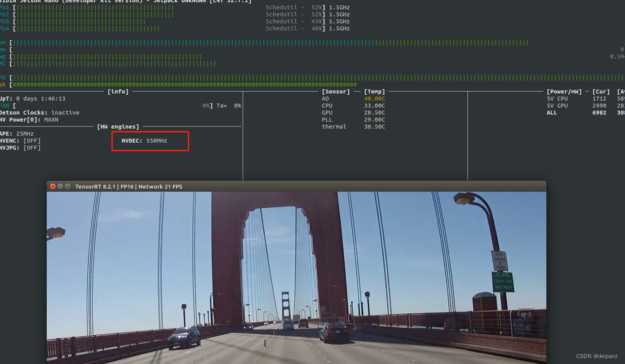The width and height of the screenshot is (625, 364).
Task: Select the NVDEC: 550MHz entry
Action: pos(144,141)
